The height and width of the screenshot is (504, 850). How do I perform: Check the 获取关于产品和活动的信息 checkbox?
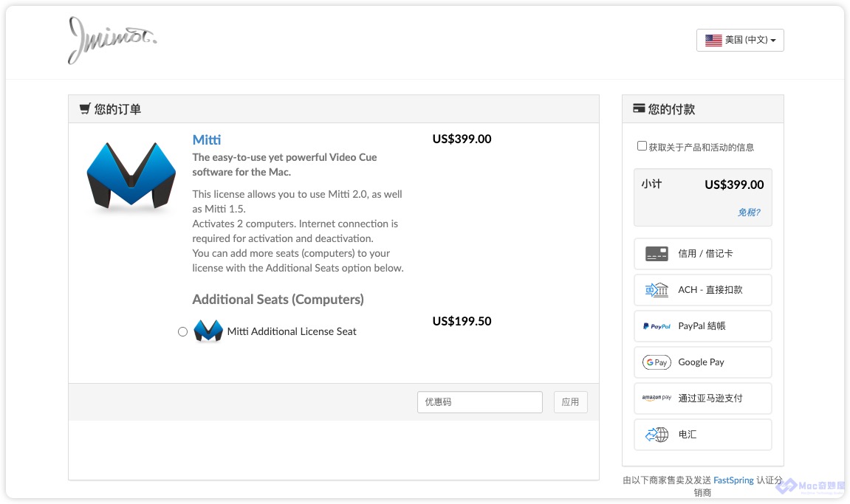[x=642, y=146]
